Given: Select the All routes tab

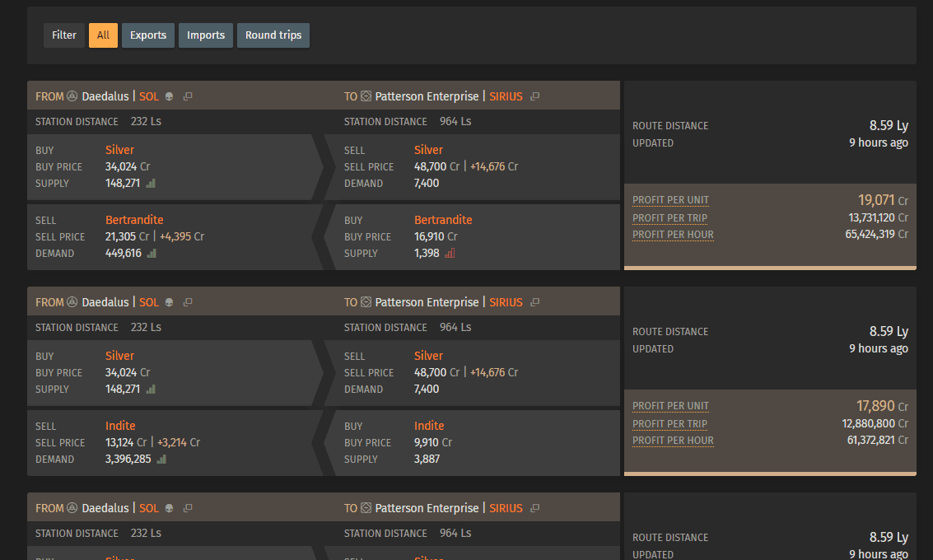Looking at the screenshot, I should coord(103,35).
